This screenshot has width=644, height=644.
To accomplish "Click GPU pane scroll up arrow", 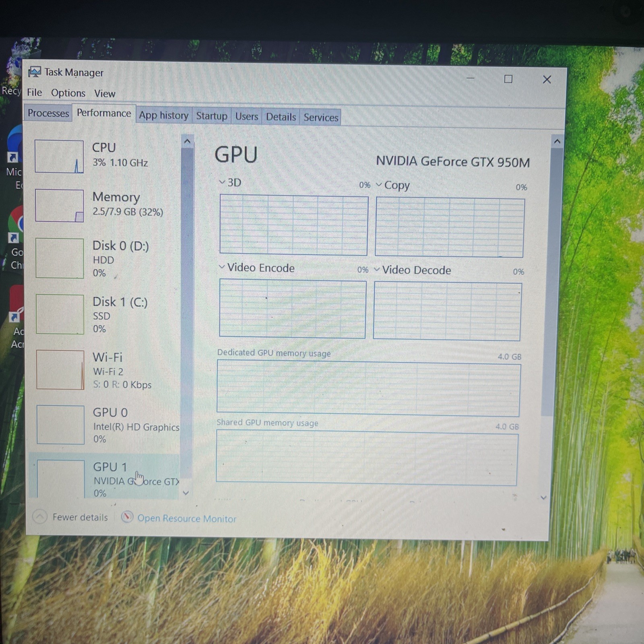I will 557,141.
